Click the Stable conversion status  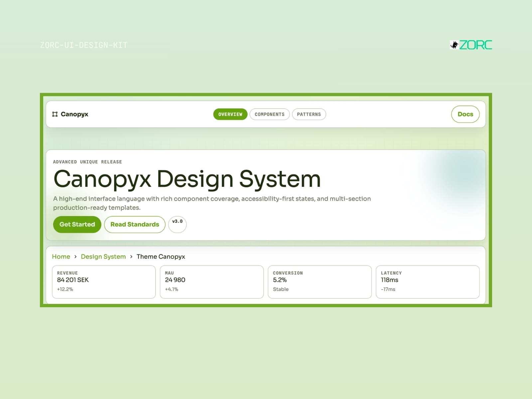281,289
